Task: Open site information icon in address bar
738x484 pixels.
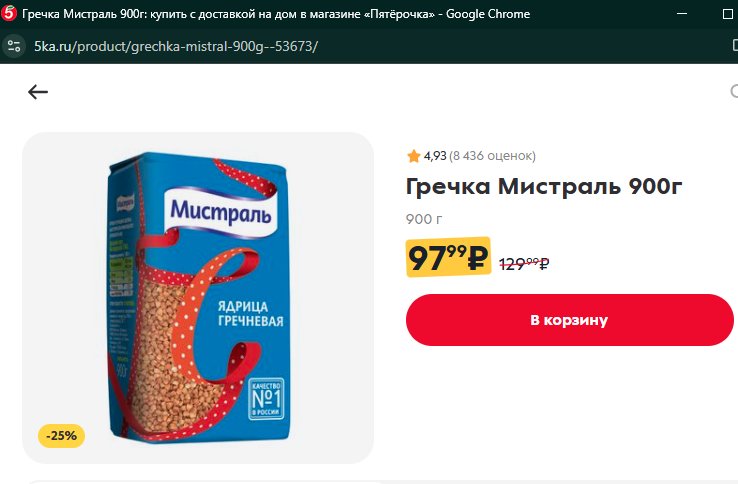Action: [14, 46]
